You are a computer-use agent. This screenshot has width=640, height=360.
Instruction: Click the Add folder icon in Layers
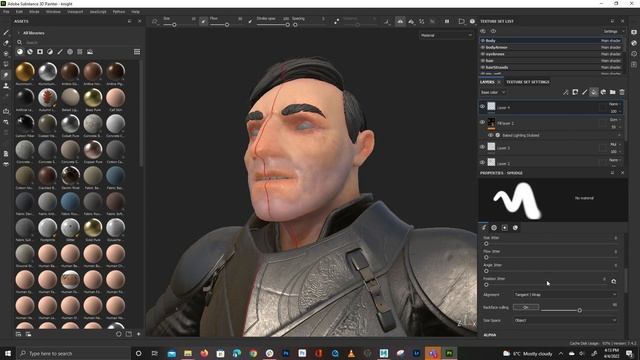(x=613, y=92)
